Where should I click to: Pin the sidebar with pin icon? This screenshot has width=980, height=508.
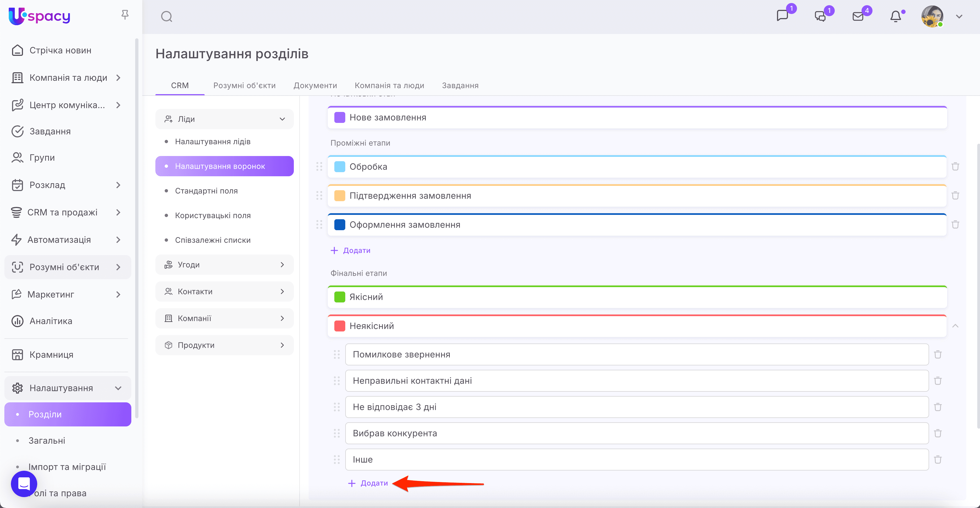[x=125, y=15]
